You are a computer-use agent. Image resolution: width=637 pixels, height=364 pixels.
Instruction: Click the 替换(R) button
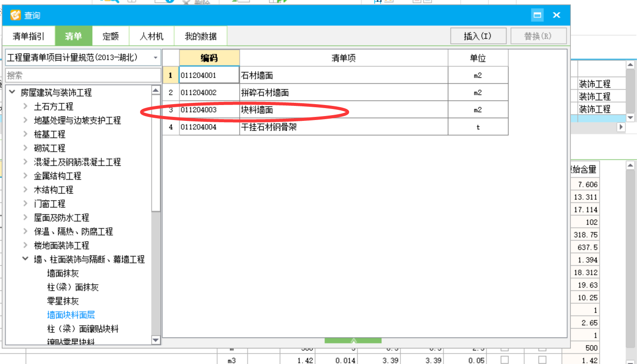click(538, 36)
